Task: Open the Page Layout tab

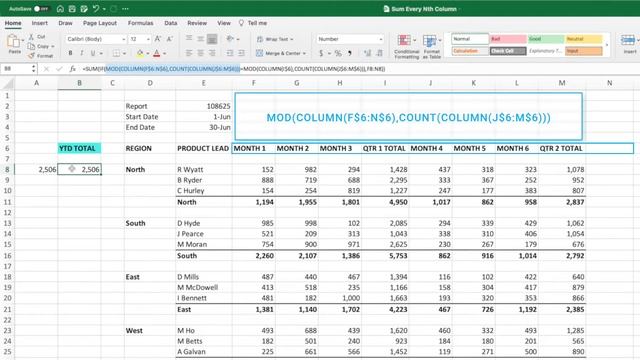Action: tap(100, 23)
